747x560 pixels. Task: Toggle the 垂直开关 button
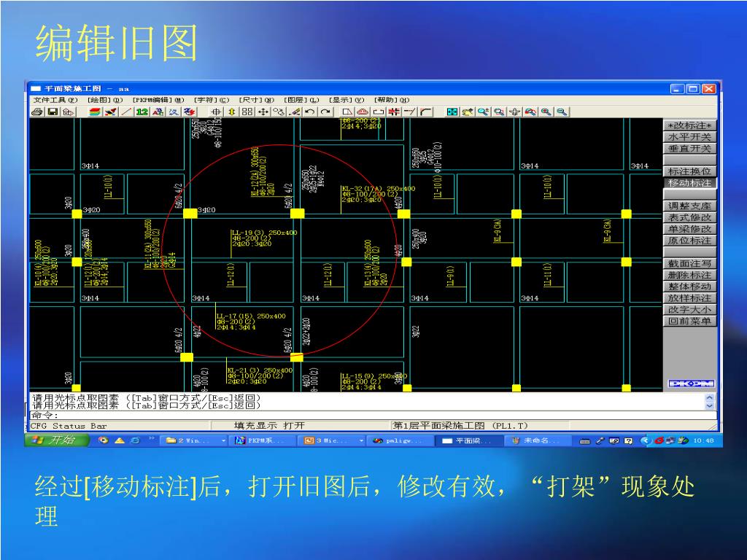click(x=689, y=148)
